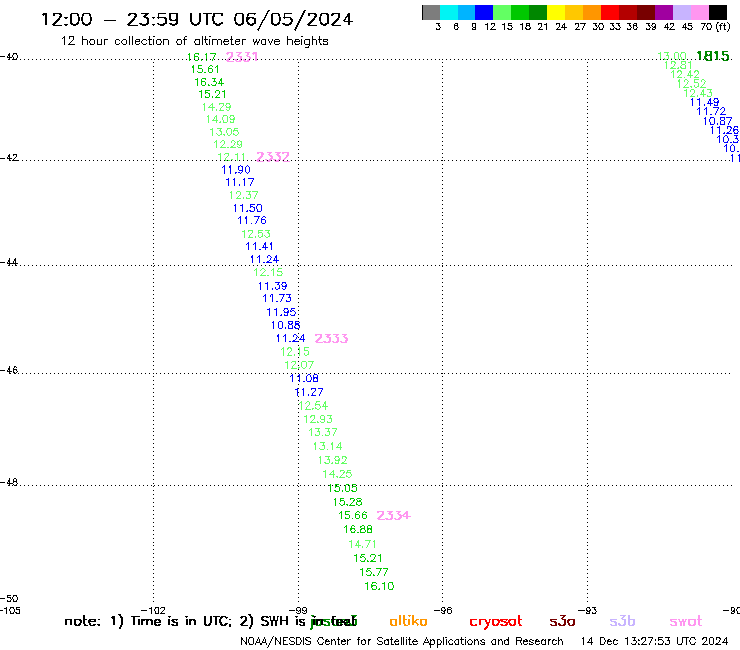Select the 12.11 reading near latitude -42
740x650 pixels.
click(231, 157)
